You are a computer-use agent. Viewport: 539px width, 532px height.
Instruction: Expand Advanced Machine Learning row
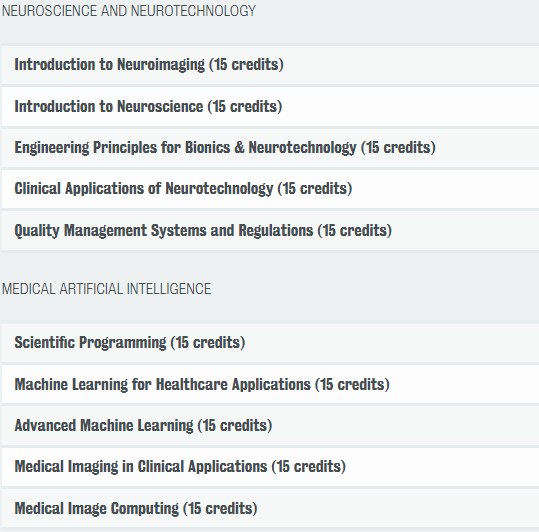pos(271,426)
